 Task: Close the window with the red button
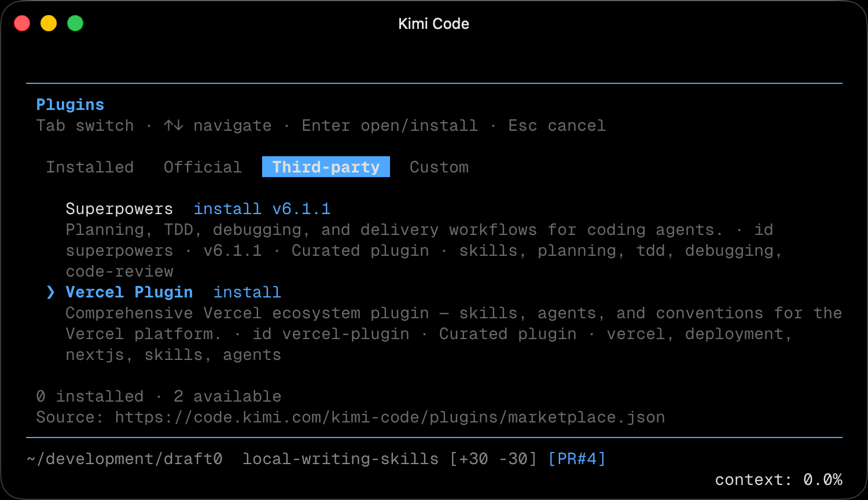(22, 23)
